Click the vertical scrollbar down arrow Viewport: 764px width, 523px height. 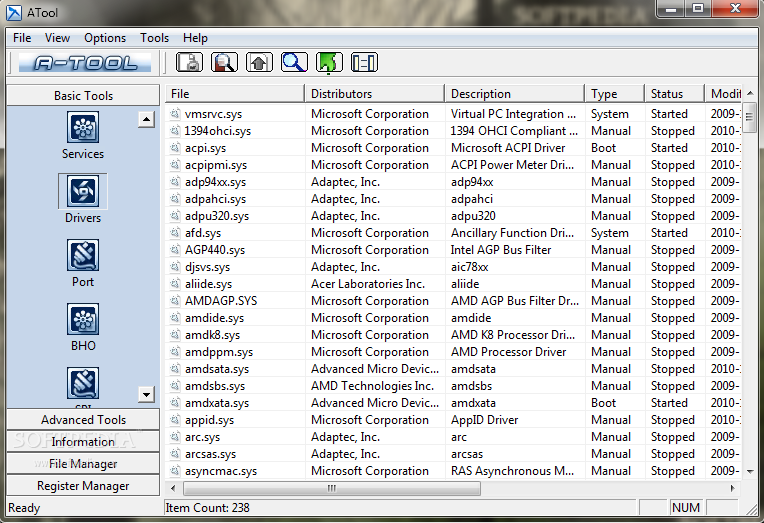pyautogui.click(x=750, y=471)
